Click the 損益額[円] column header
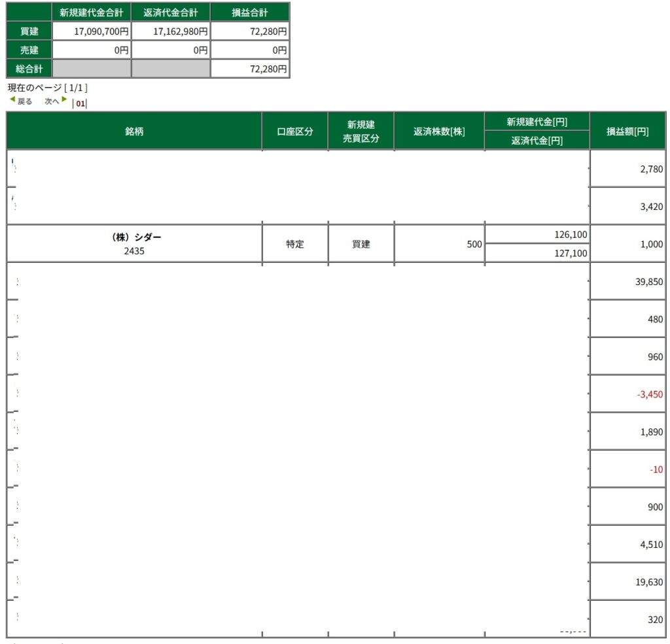The image size is (670, 644). click(x=627, y=131)
